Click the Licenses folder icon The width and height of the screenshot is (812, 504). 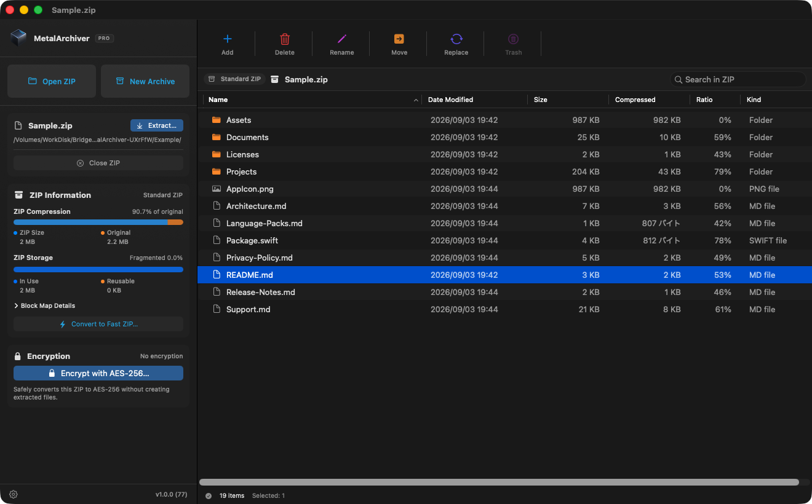216,154
